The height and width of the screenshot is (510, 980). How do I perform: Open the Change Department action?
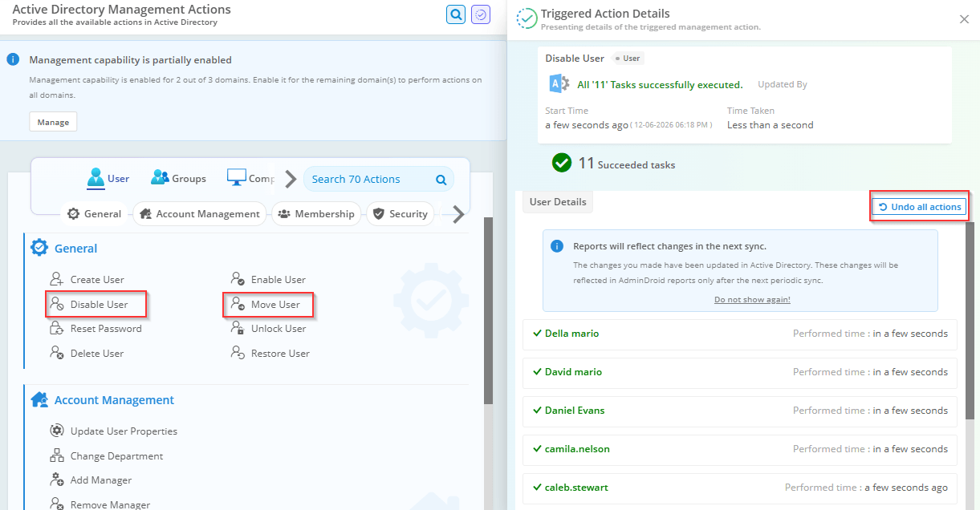coord(116,456)
